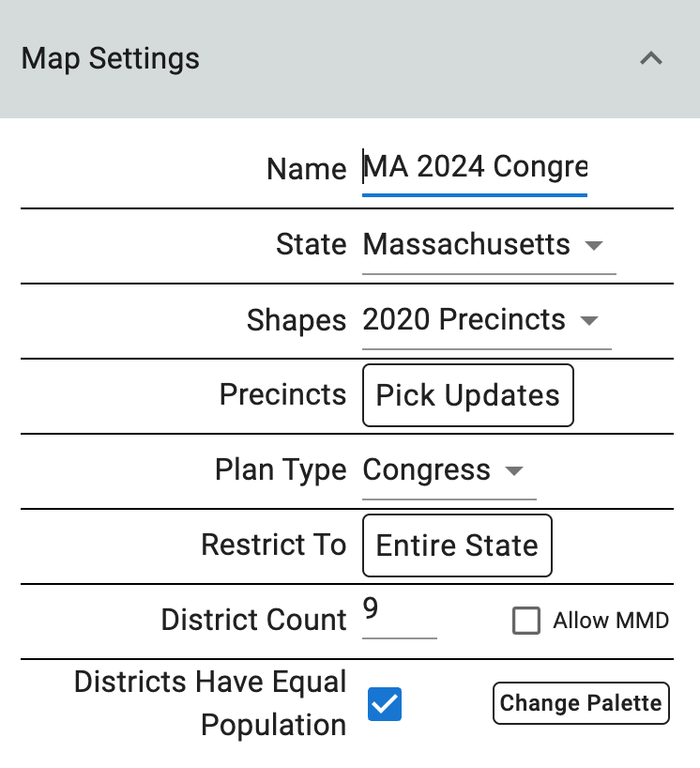This screenshot has height=768, width=700.
Task: Click the Map Settings header
Action: (x=110, y=58)
